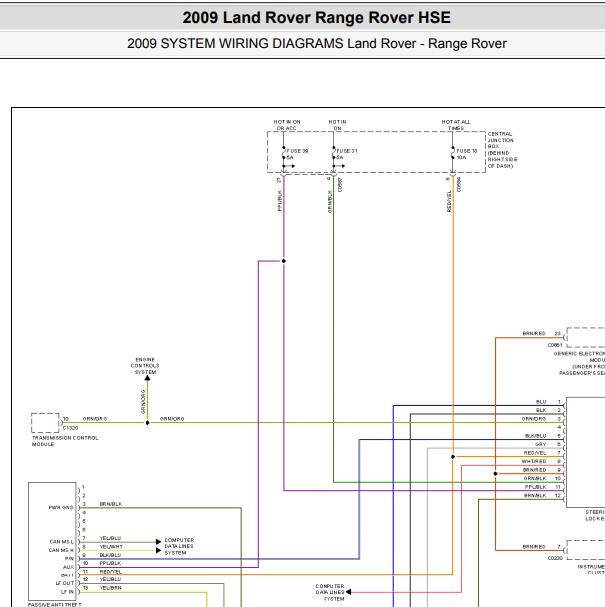Viewport: 605px width, 607px height.
Task: Click 'BRN/RED' label near connector C0230
Action: (x=534, y=547)
